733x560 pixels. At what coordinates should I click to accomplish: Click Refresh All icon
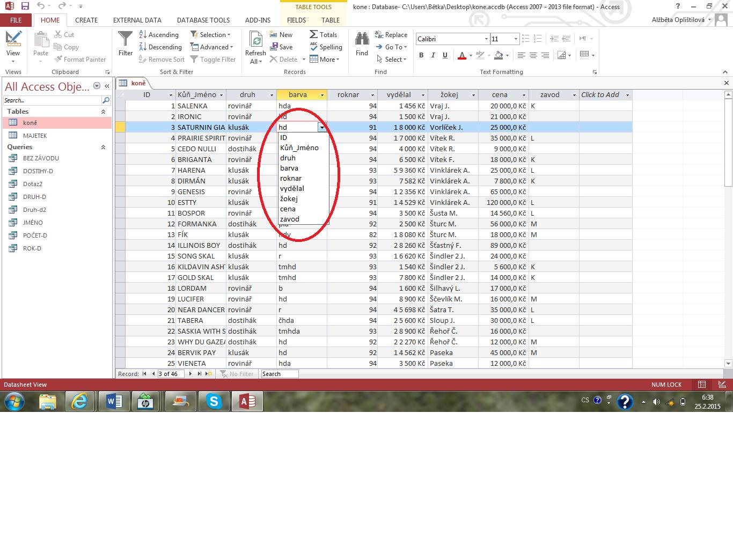[255, 47]
